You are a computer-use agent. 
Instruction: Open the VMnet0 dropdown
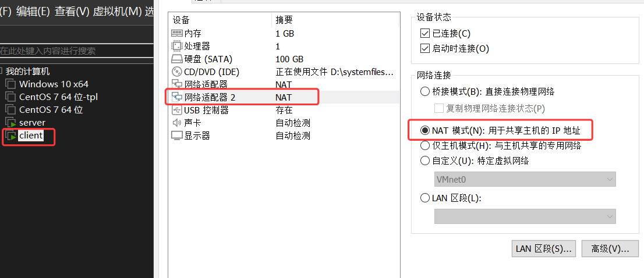[x=525, y=179]
